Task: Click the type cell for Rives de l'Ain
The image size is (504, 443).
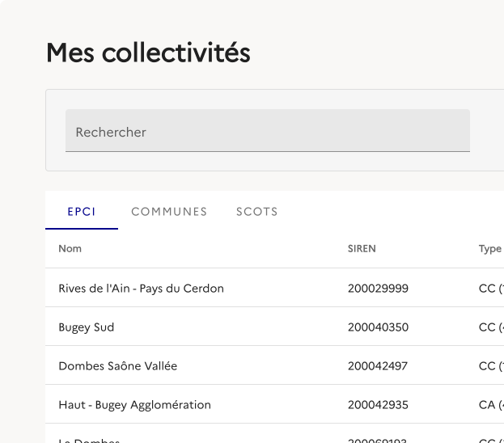Action: [489, 289]
